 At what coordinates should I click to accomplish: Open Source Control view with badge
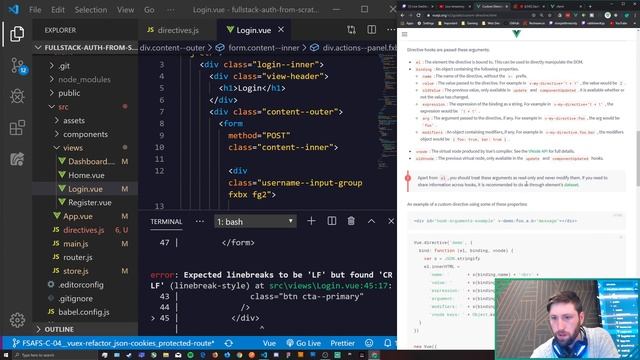click(18, 65)
